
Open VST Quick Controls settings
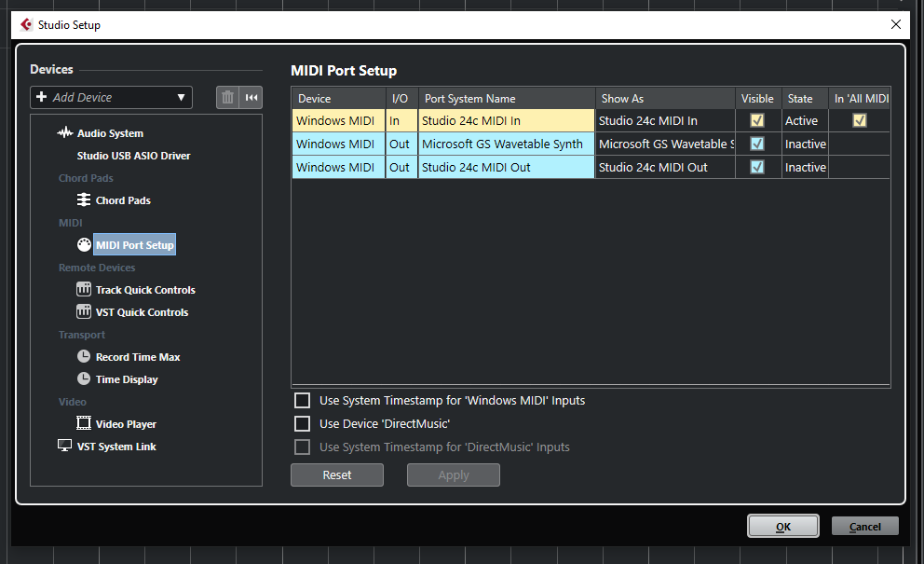[x=142, y=312]
